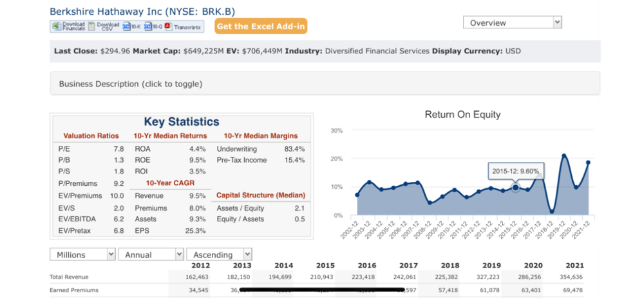Click the 2012 column header

201,266
